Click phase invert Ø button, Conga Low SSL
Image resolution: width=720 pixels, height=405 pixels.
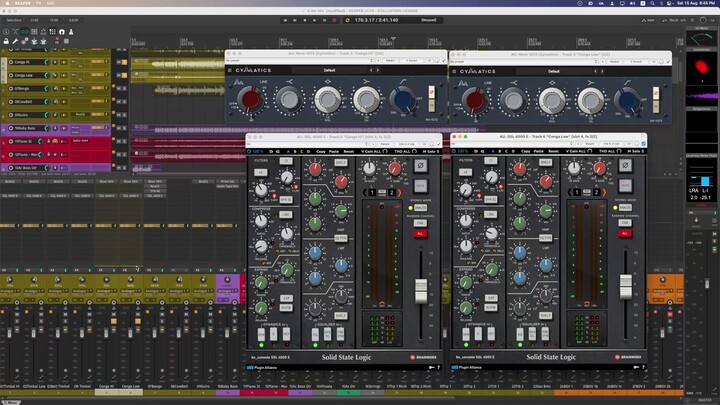625,165
